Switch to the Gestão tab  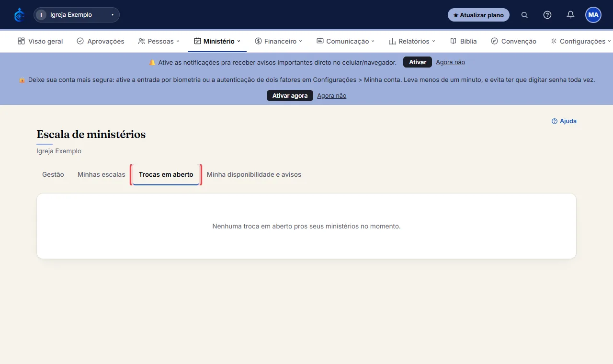pyautogui.click(x=53, y=175)
